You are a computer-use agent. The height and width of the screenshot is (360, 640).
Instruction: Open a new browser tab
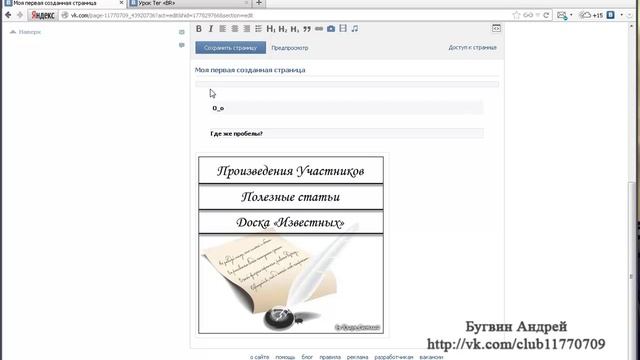[258, 3]
